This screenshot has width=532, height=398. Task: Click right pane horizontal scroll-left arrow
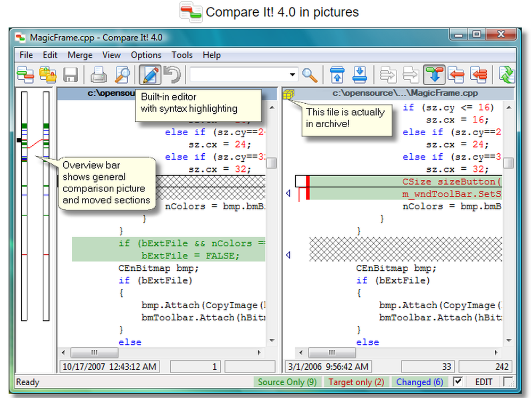[301, 353]
